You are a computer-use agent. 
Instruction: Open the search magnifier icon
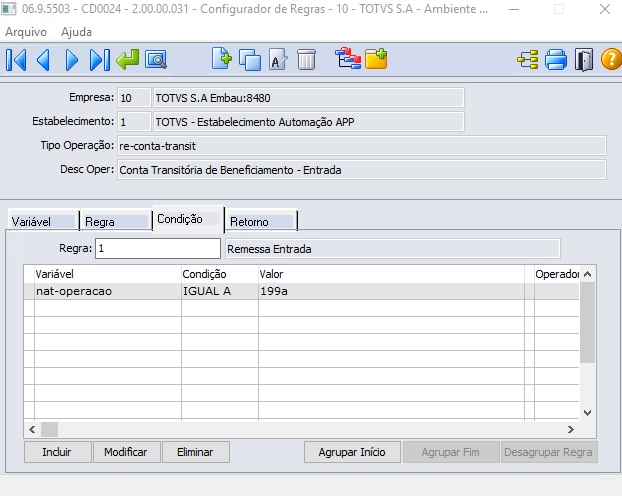[x=156, y=60]
